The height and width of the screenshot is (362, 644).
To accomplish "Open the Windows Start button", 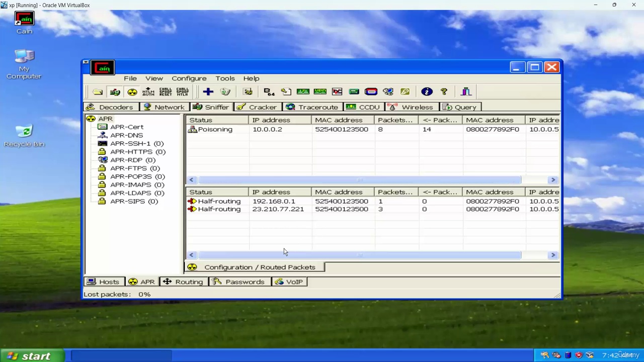I will pyautogui.click(x=32, y=356).
